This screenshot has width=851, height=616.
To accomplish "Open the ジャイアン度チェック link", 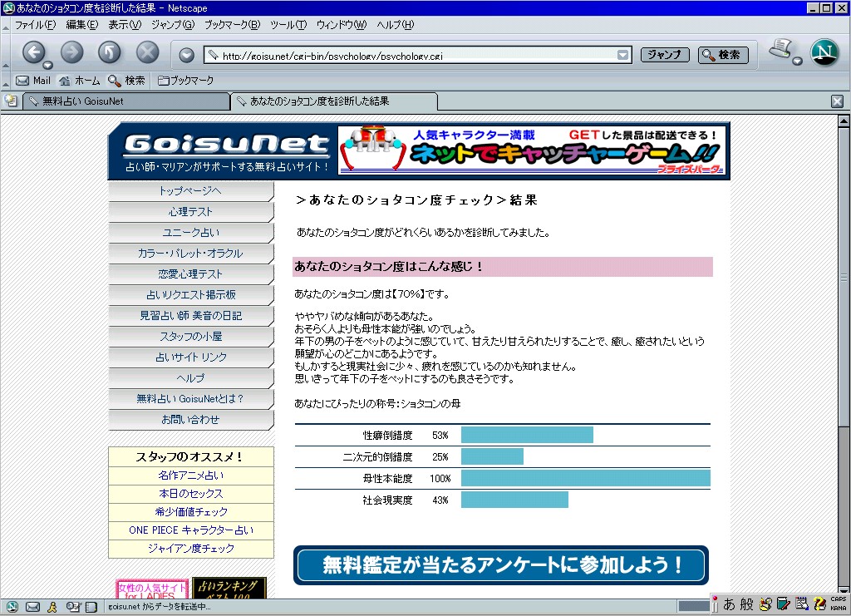I will [x=191, y=549].
